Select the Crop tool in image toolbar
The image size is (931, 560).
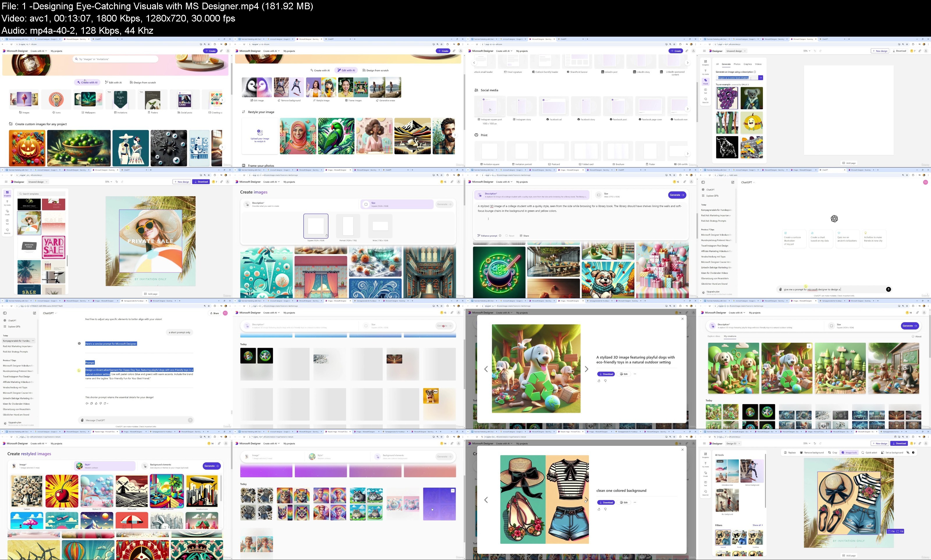click(832, 452)
